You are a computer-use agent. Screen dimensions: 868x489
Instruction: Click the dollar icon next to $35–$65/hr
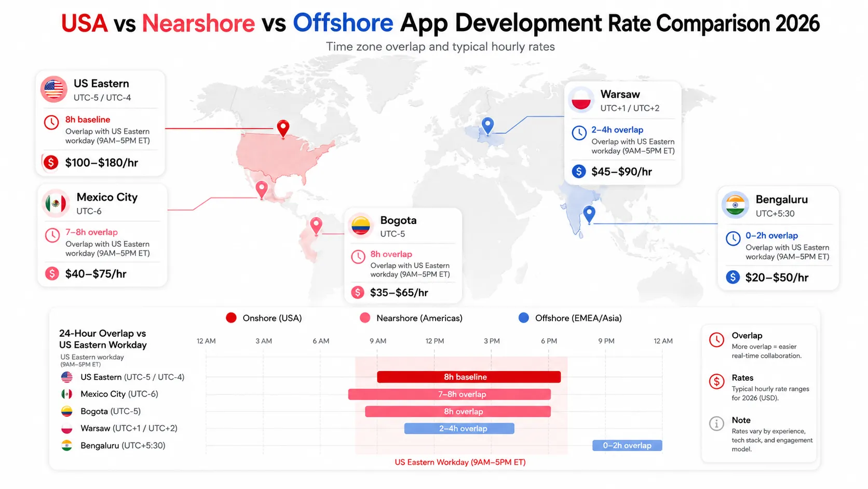pyautogui.click(x=358, y=293)
